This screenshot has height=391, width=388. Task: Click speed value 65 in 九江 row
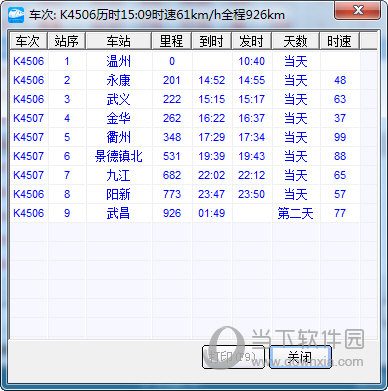[x=340, y=175]
